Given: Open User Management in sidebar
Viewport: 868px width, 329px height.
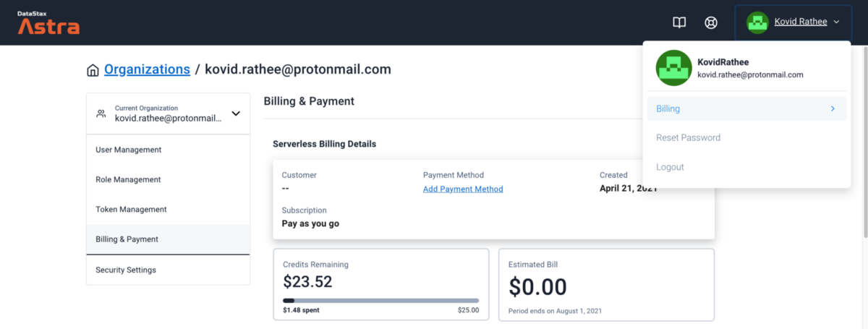Looking at the screenshot, I should click(129, 150).
